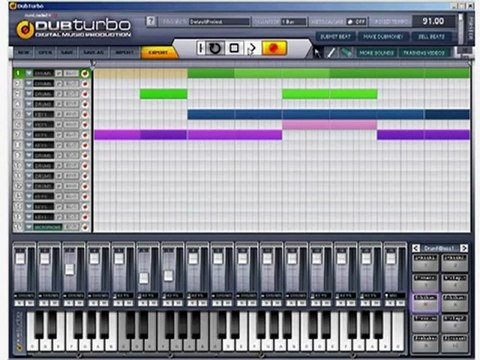Open instrument dropdown arrow on track 4

point(29,104)
